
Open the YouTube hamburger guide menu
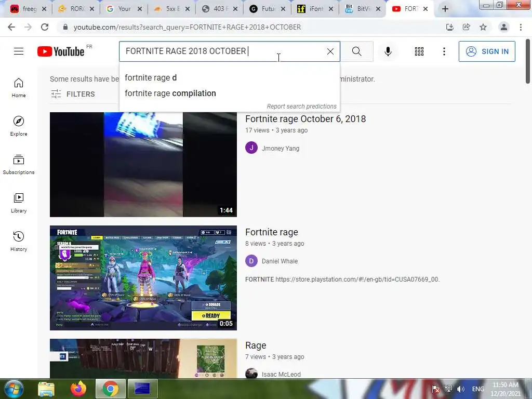(x=19, y=51)
